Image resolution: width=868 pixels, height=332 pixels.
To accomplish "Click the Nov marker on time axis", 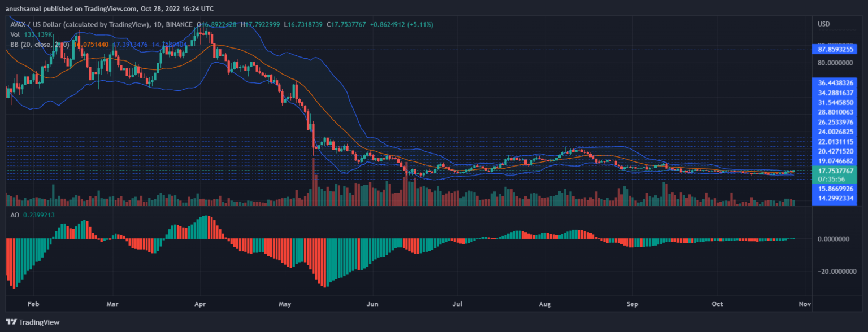I will point(805,304).
